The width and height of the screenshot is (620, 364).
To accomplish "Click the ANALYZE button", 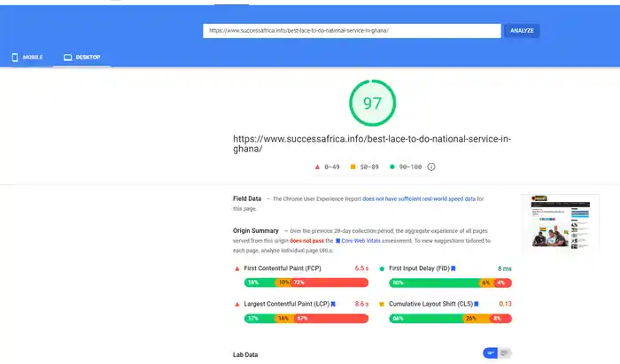I will (522, 30).
